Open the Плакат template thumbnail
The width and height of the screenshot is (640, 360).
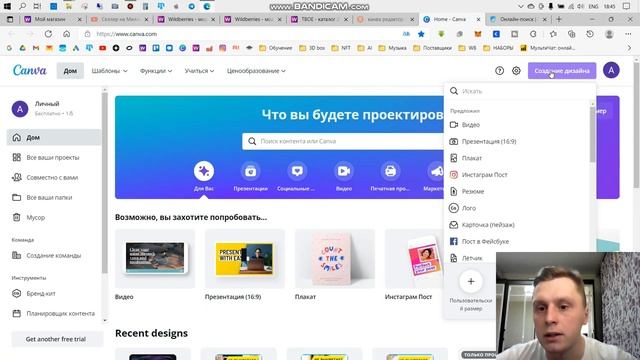(x=334, y=259)
